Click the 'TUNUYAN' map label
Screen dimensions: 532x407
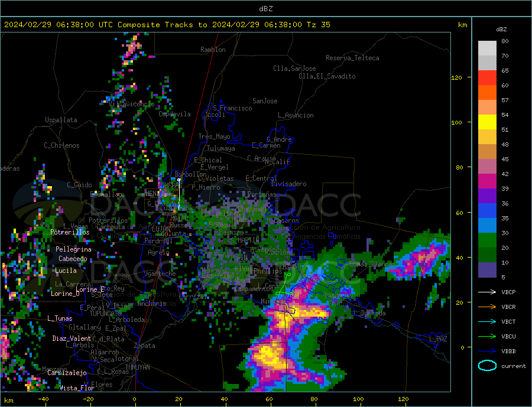pos(138,367)
